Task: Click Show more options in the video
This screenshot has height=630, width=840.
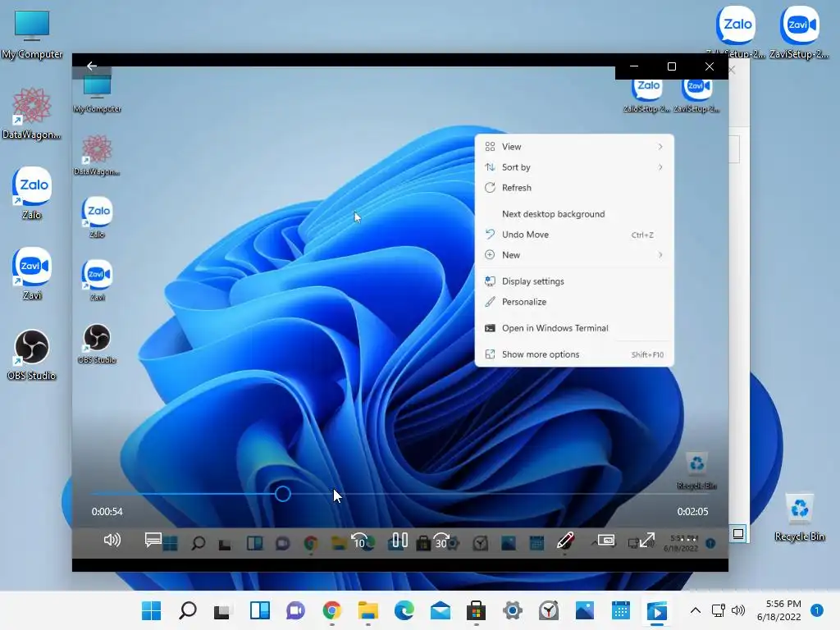Action: (x=574, y=354)
